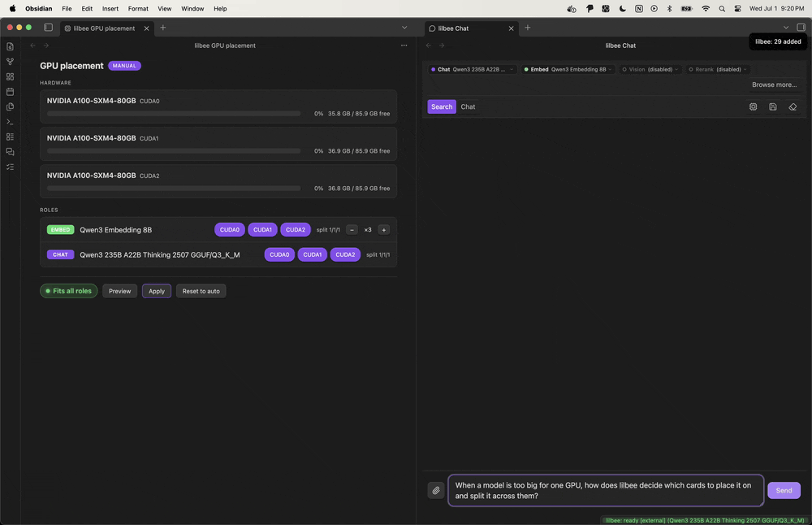The image size is (812, 525).
Task: Open a new tab beside lilbee Chat
Action: pos(528,28)
